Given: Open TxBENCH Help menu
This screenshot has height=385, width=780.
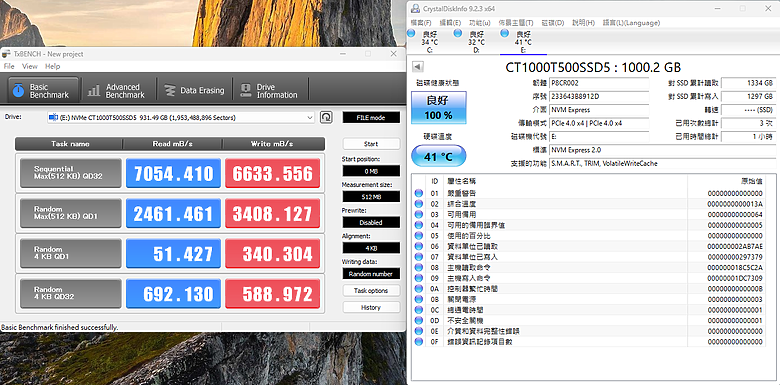Looking at the screenshot, I should pos(52,66).
